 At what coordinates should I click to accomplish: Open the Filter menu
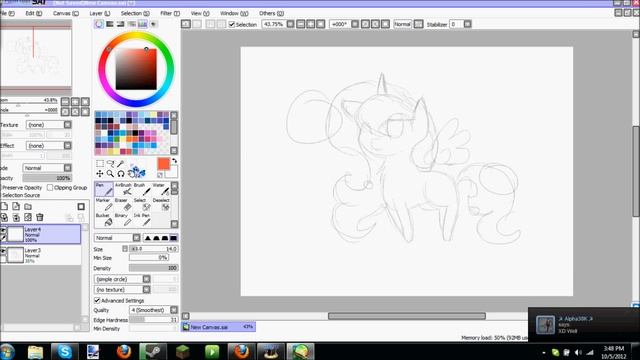tap(170, 13)
